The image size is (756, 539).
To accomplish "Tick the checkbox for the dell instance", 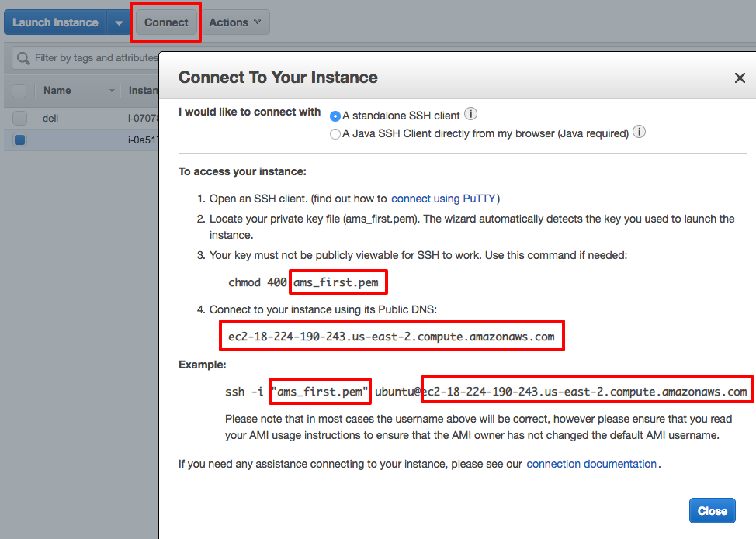I will 20,119.
